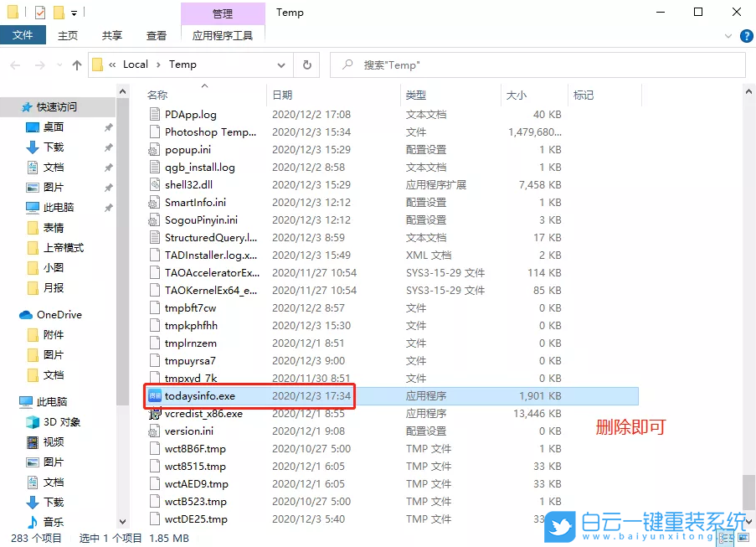
Task: Click the 属性 icon in Quick Access Toolbar
Action: coord(39,12)
